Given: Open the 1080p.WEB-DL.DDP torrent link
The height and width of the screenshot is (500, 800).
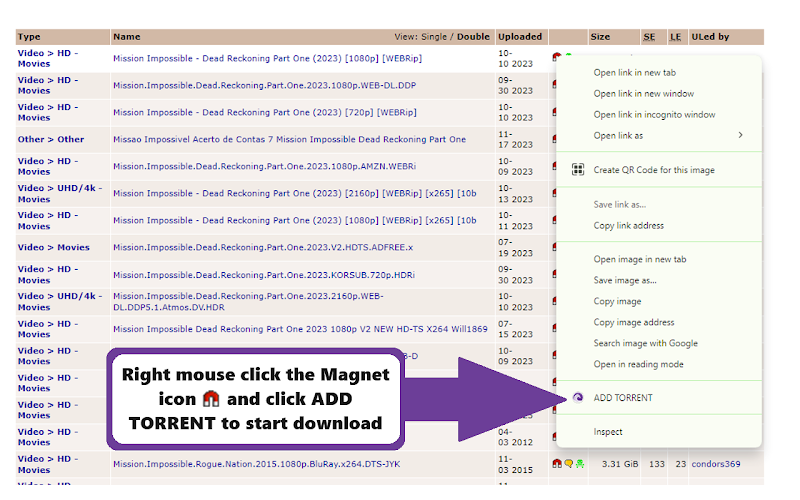Looking at the screenshot, I should point(264,85).
